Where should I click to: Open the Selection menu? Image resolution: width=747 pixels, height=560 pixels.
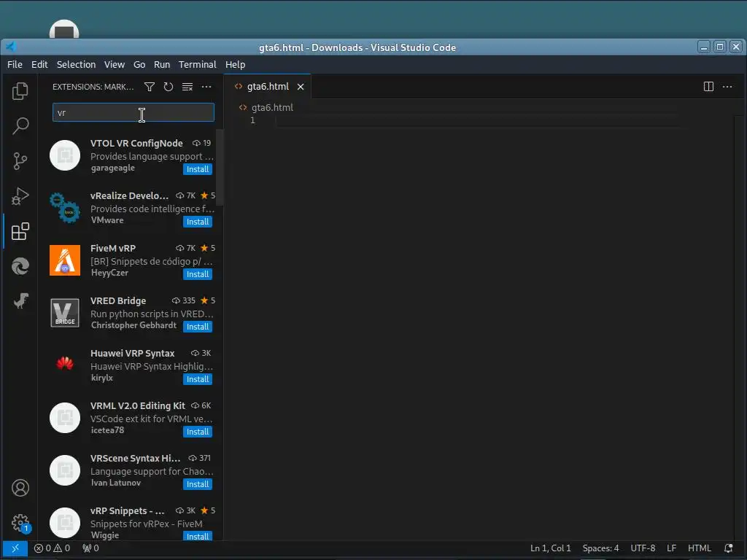pos(76,64)
